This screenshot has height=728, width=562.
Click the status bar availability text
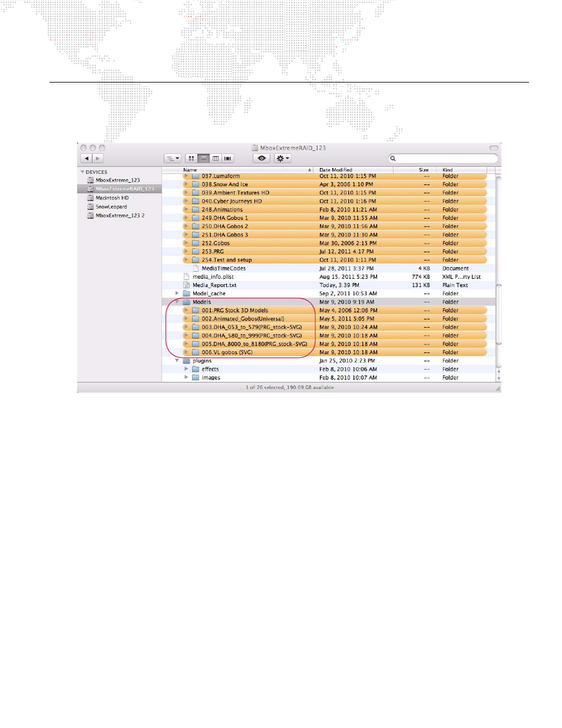(290, 387)
